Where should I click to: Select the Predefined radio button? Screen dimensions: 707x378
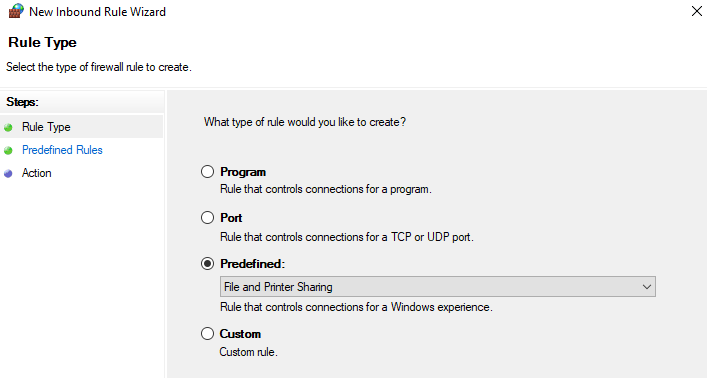(207, 263)
